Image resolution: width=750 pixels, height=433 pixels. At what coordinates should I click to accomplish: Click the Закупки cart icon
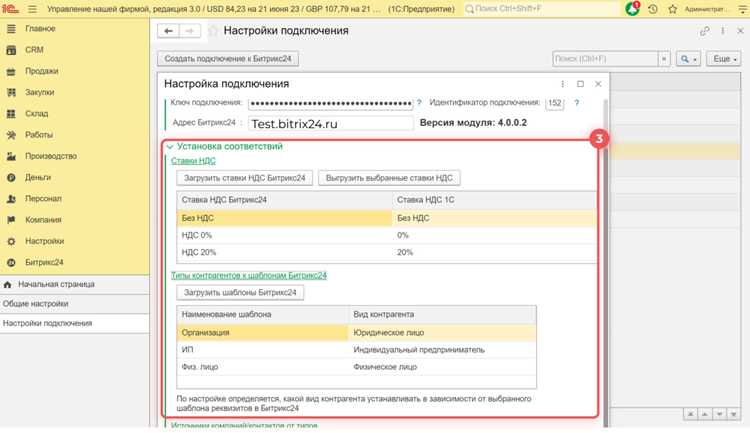11,92
